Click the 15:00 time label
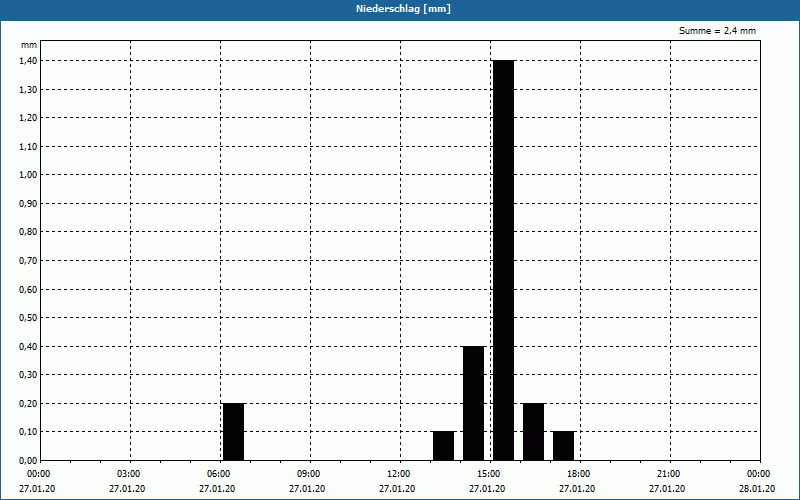This screenshot has height=500, width=800. (489, 474)
